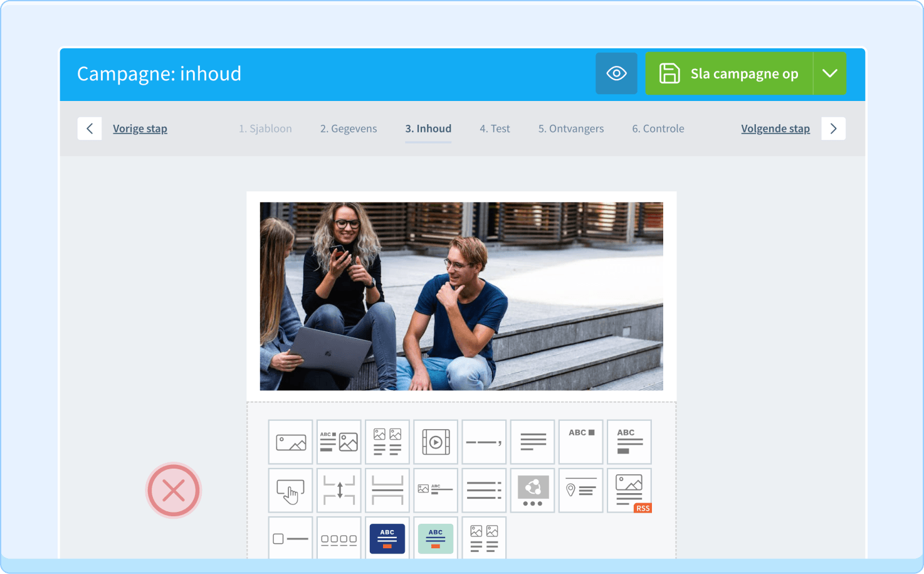Screen dimensions: 924x574
Task: Add the text-with-image block
Action: (339, 442)
